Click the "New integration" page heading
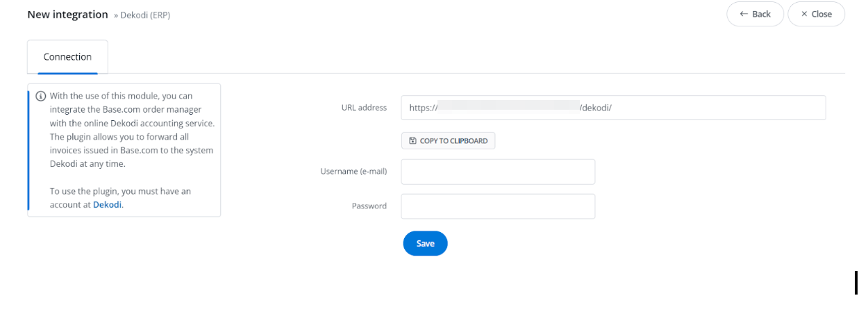This screenshot has height=314, width=868. point(67,15)
